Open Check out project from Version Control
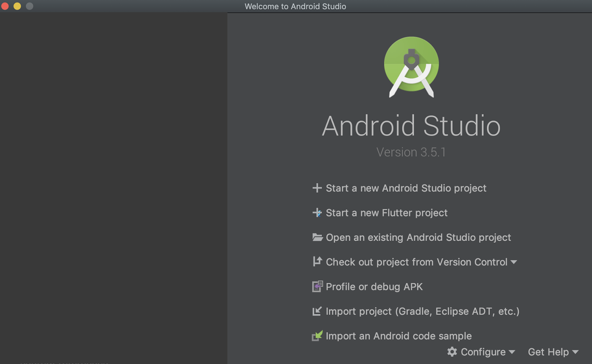 (417, 262)
